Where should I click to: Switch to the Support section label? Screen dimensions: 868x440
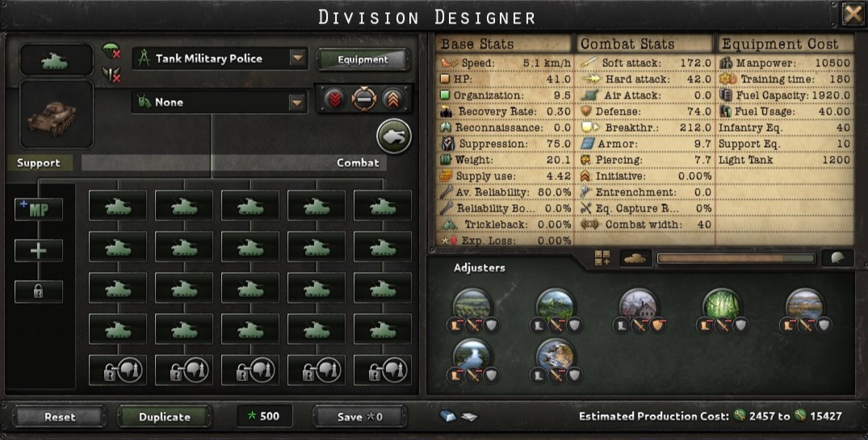click(x=38, y=163)
